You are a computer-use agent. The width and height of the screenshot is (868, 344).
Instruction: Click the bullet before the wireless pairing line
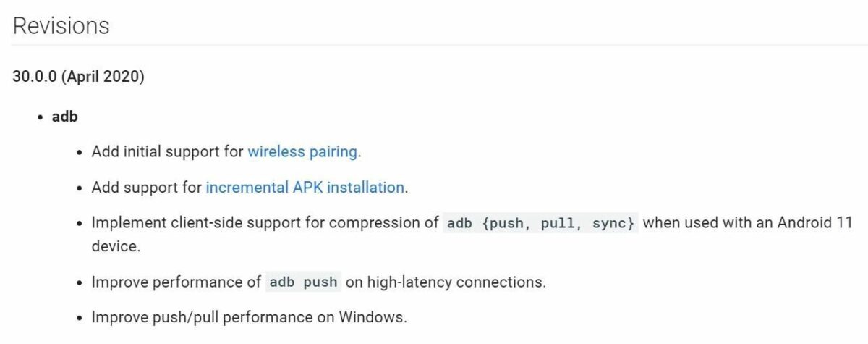80,153
